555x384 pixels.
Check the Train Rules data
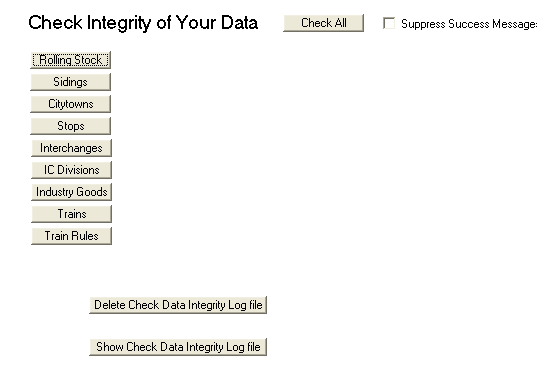(71, 235)
